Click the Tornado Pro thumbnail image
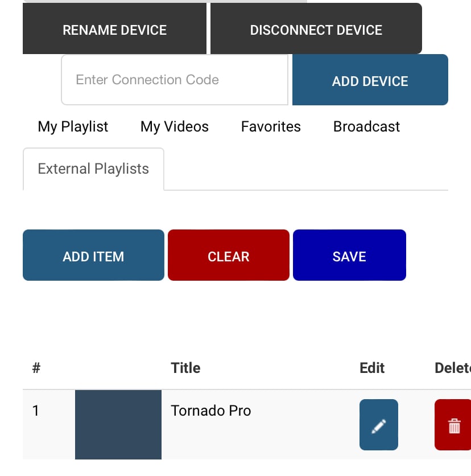The width and height of the screenshot is (471, 476). click(118, 424)
